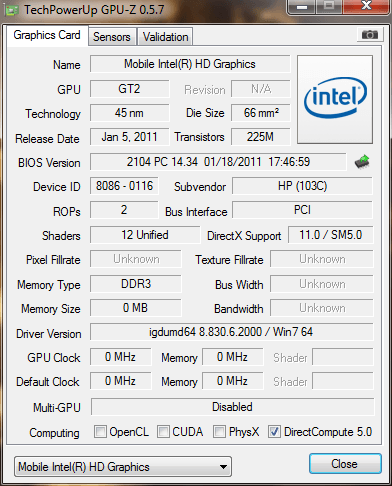Viewport: 392px width, 486px height.
Task: Click the Shaders field 12 Unified
Action: click(x=145, y=235)
